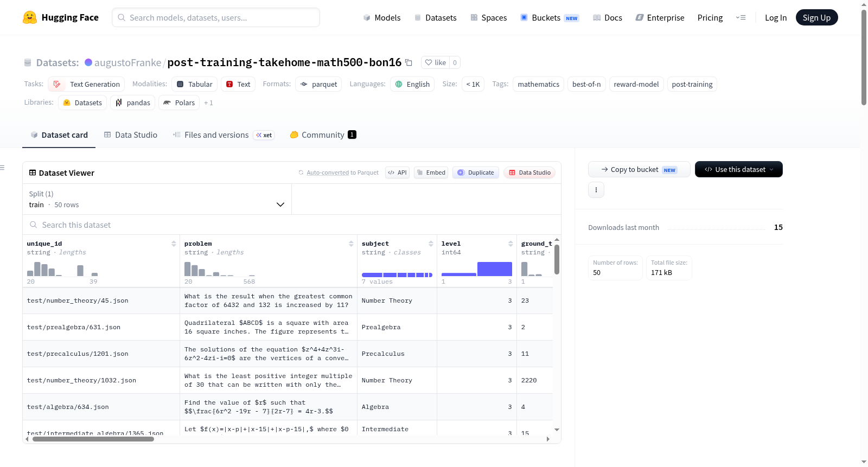Open the Use this dataset dropdown
Image resolution: width=868 pixels, height=467 pixels.
pos(739,169)
